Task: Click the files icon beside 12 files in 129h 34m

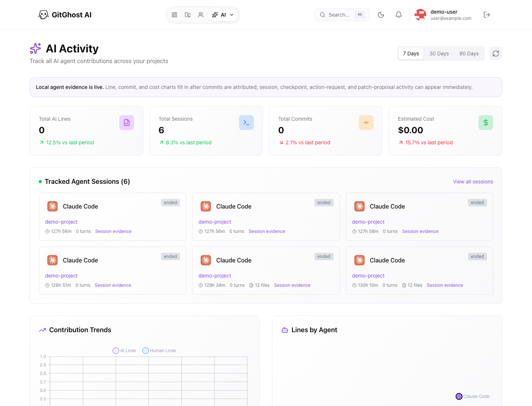Action: (x=251, y=285)
